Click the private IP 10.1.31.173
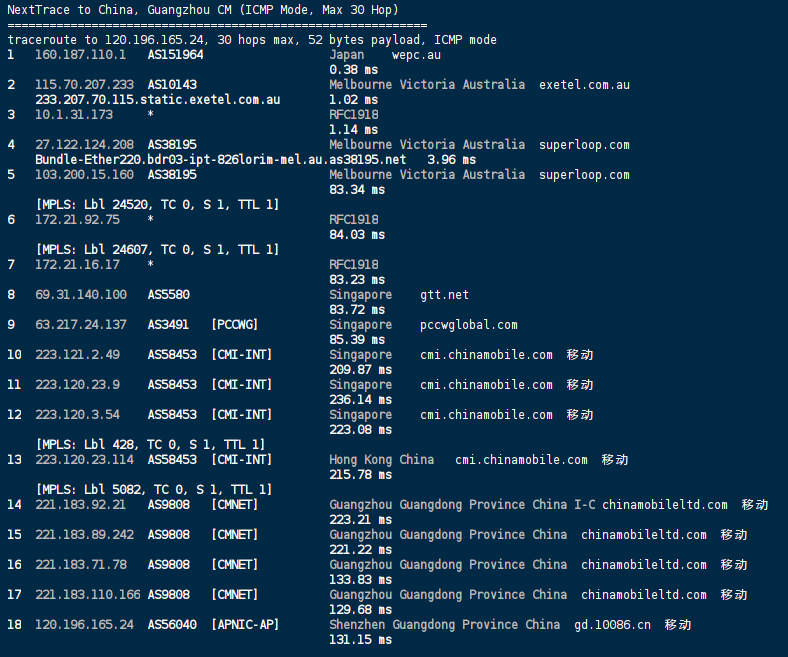Viewport: 788px width, 657px height. tap(73, 115)
